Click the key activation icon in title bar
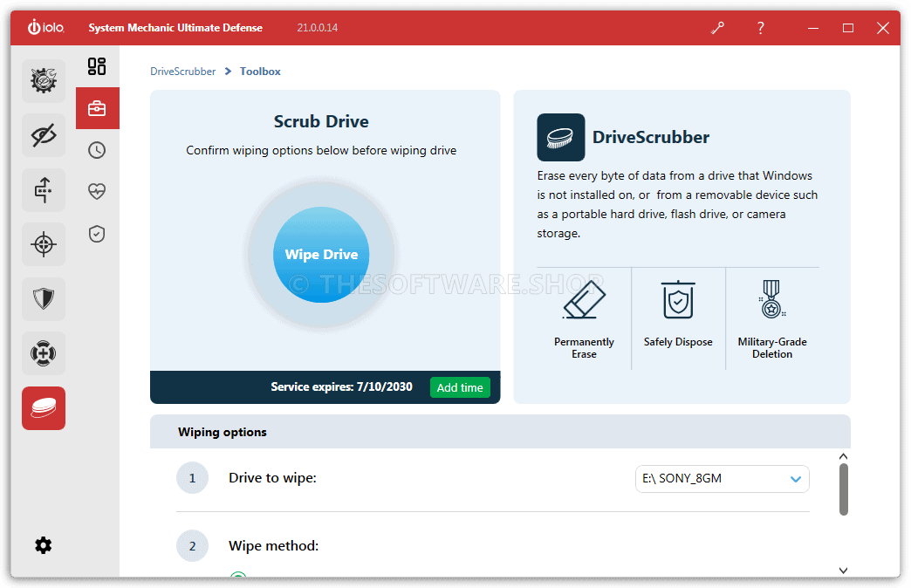Image resolution: width=911 pixels, height=588 pixels. point(717,28)
